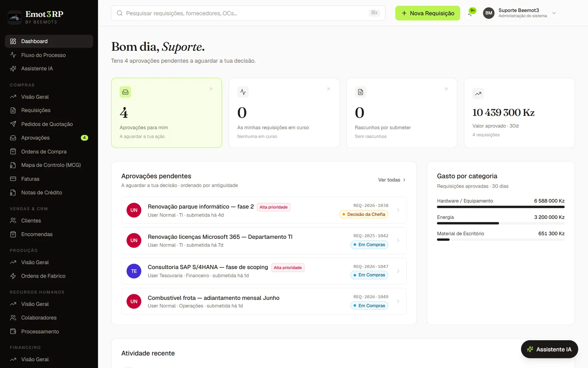Click Energia spending bar
Image resolution: width=588 pixels, height=368 pixels.
(x=501, y=223)
